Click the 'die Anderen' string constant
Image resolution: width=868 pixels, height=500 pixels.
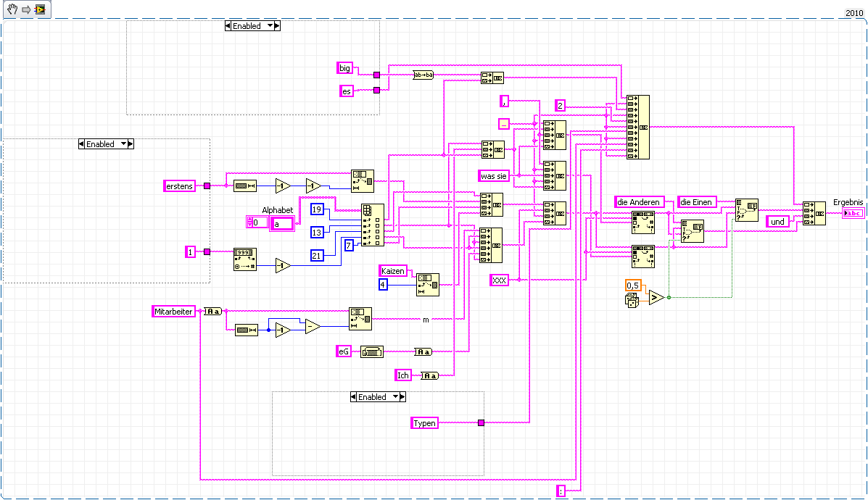639,202
